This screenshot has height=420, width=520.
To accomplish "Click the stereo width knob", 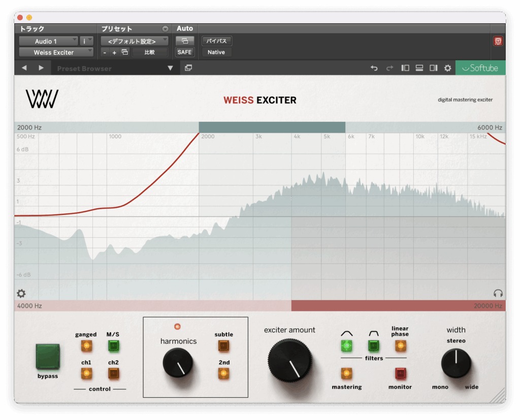I will pos(456,363).
